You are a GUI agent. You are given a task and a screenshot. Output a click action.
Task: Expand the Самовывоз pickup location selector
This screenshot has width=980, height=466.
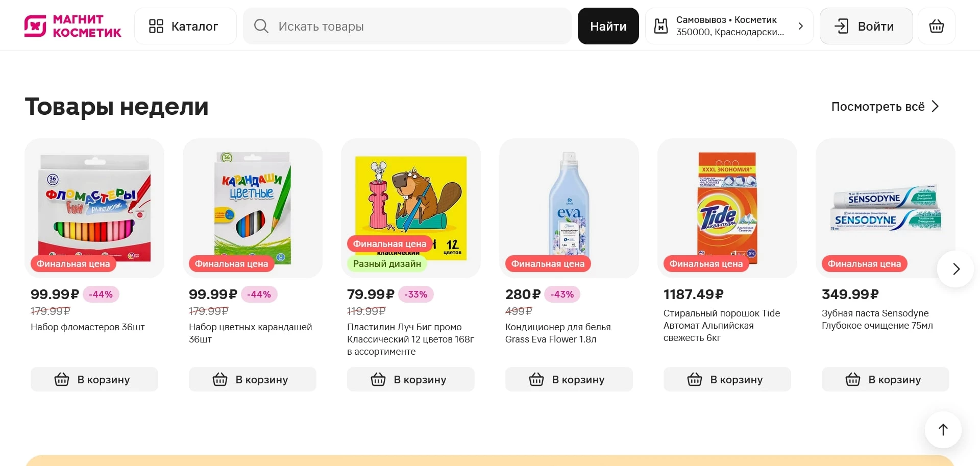coord(800,26)
